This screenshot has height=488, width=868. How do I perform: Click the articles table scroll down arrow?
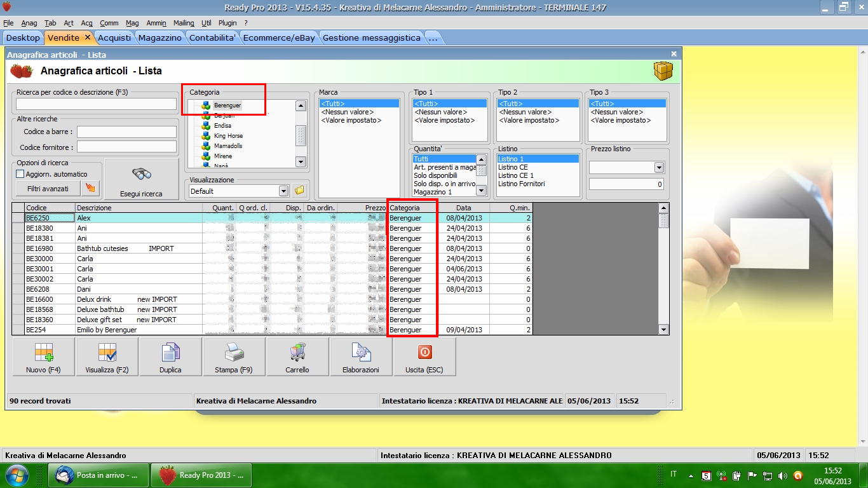(x=664, y=329)
